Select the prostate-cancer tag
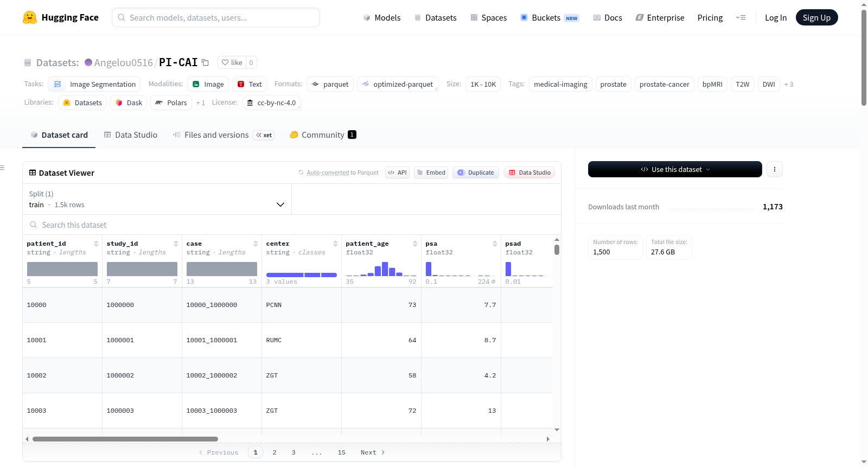Viewport: 868px width, 467px height. click(665, 84)
